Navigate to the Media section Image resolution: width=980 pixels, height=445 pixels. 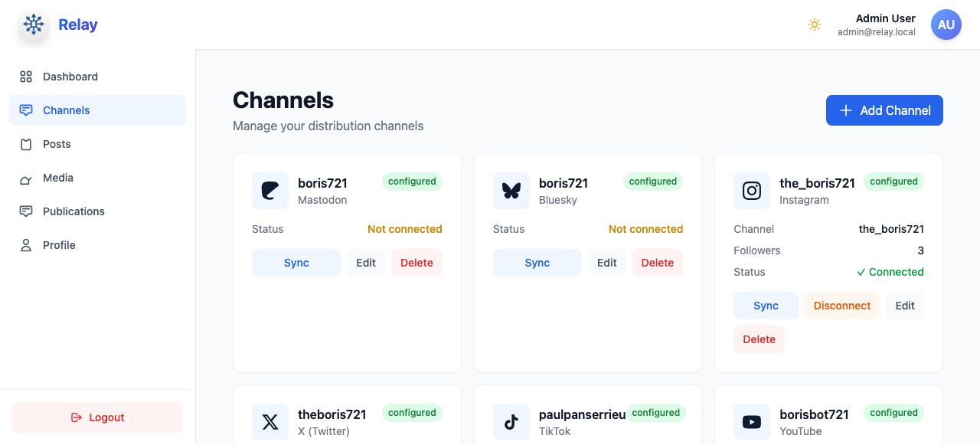pos(58,178)
